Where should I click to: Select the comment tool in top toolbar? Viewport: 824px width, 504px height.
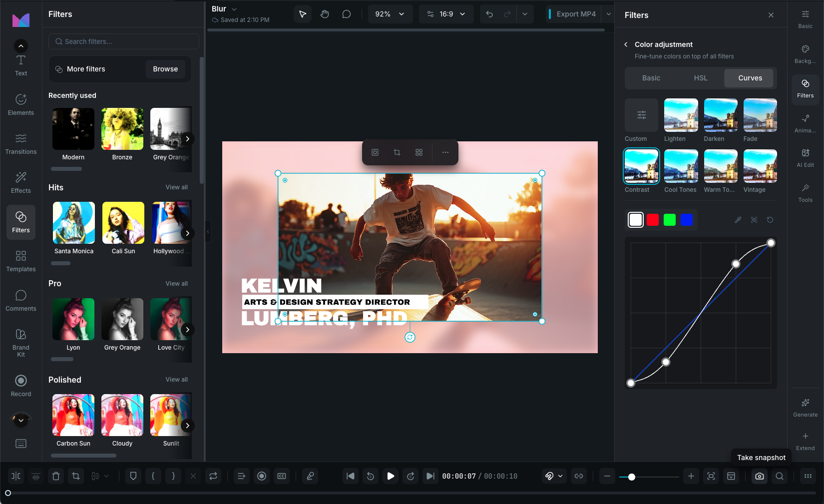347,14
